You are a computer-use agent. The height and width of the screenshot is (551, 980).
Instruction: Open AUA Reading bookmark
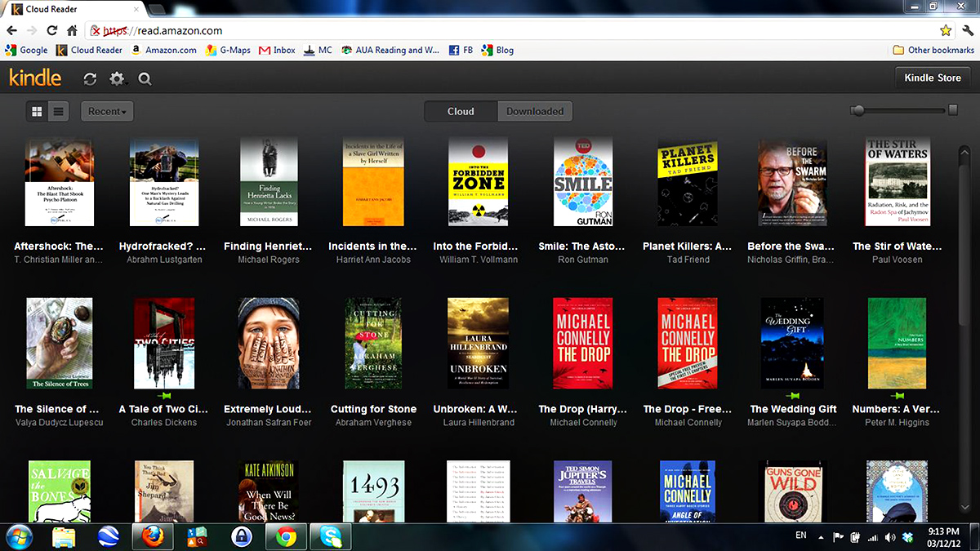(x=391, y=50)
